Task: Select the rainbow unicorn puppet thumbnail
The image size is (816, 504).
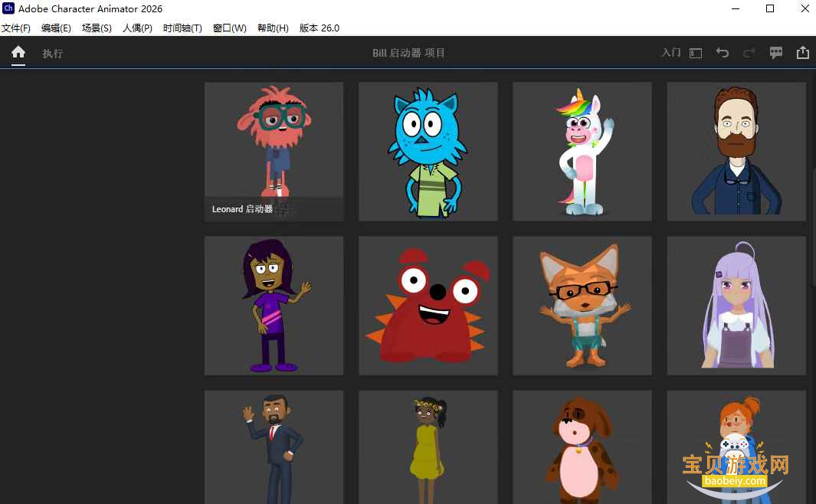Action: [x=582, y=152]
